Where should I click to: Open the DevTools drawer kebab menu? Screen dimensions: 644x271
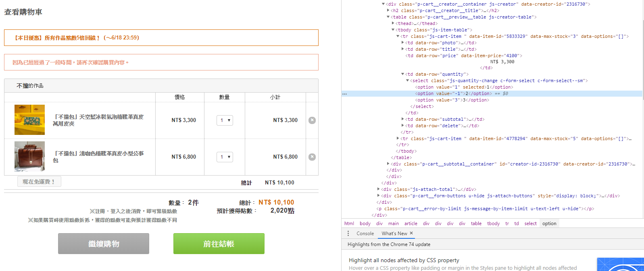pyautogui.click(x=348, y=234)
